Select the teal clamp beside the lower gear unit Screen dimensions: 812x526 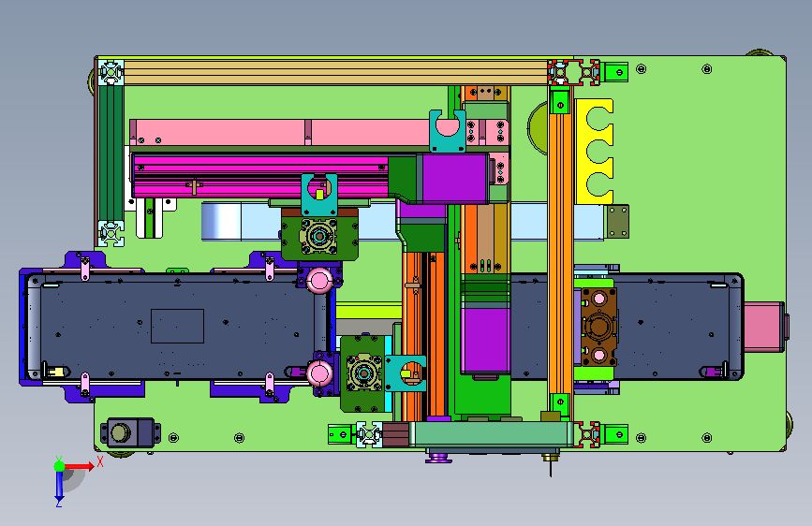(x=406, y=373)
